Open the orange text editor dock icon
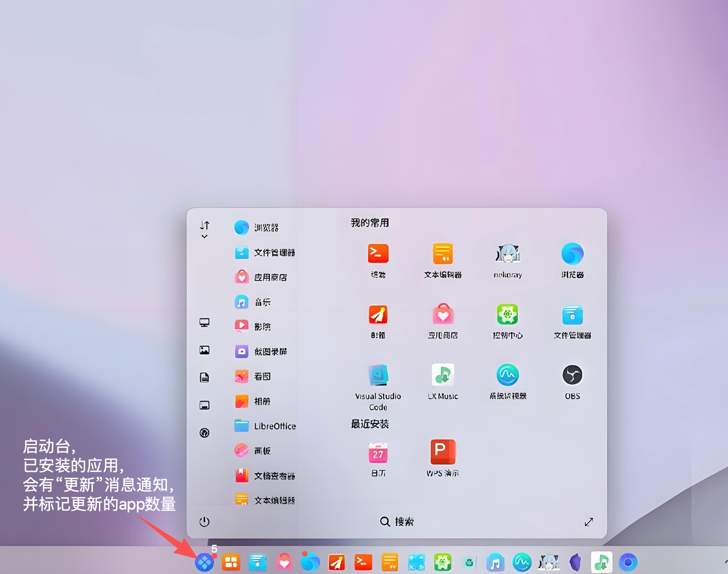This screenshot has width=728, height=574. pos(390,562)
